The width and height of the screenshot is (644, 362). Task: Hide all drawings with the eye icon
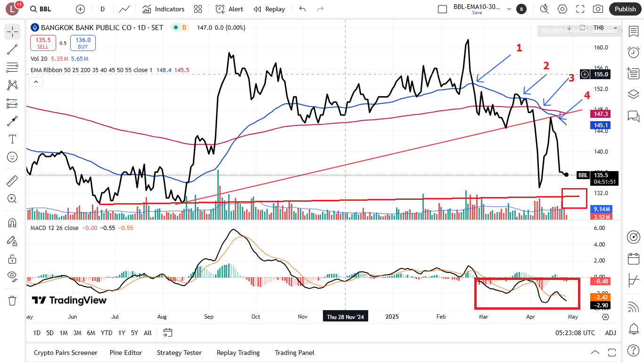click(x=12, y=277)
